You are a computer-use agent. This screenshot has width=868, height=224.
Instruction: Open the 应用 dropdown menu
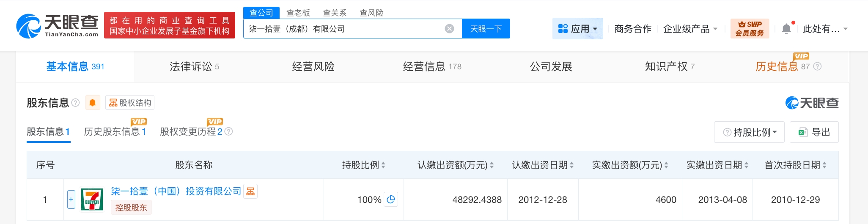tap(577, 29)
